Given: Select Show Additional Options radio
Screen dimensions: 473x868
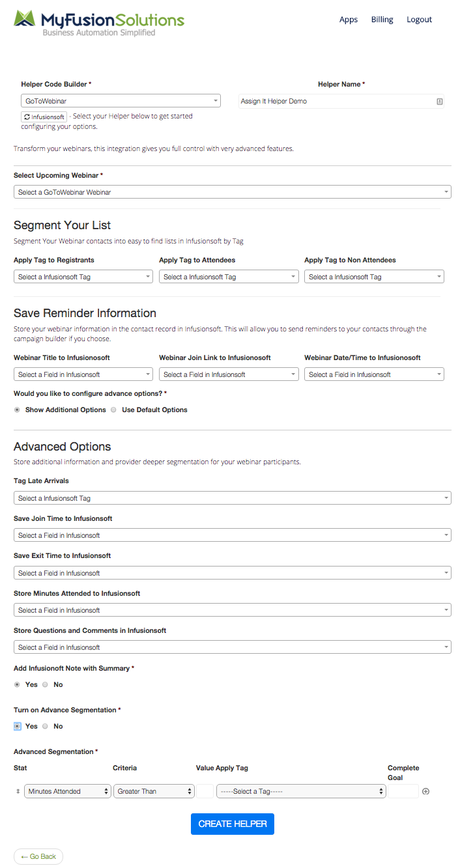Looking at the screenshot, I should (17, 410).
